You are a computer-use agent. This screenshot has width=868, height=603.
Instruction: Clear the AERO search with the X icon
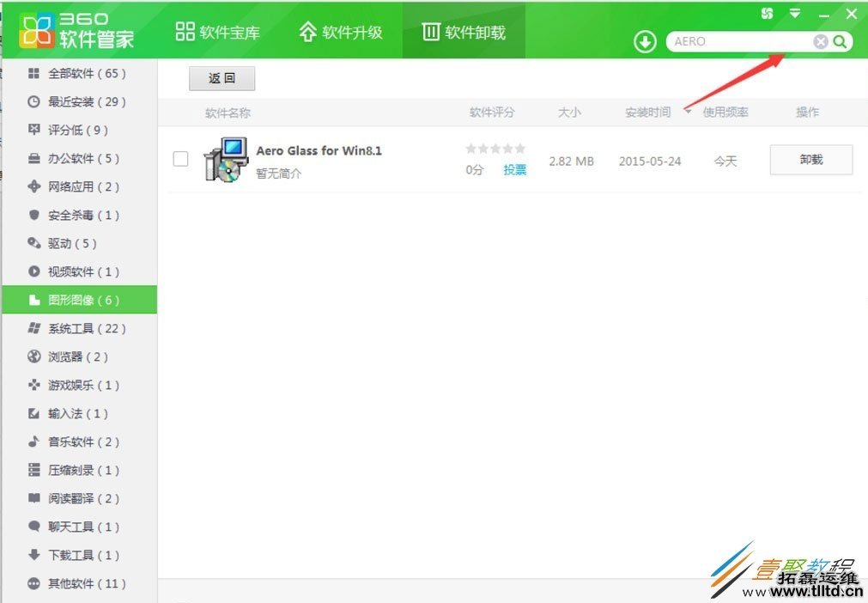(820, 41)
